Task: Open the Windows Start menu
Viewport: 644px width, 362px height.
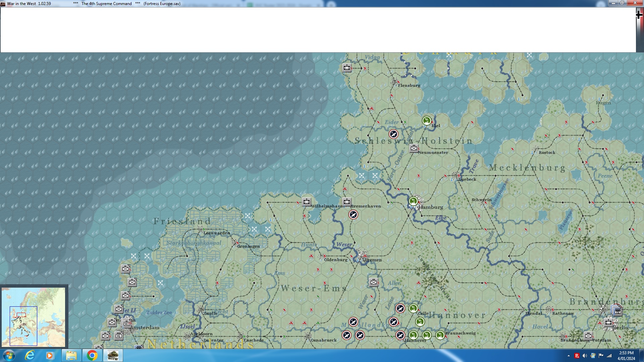Action: tap(9, 355)
